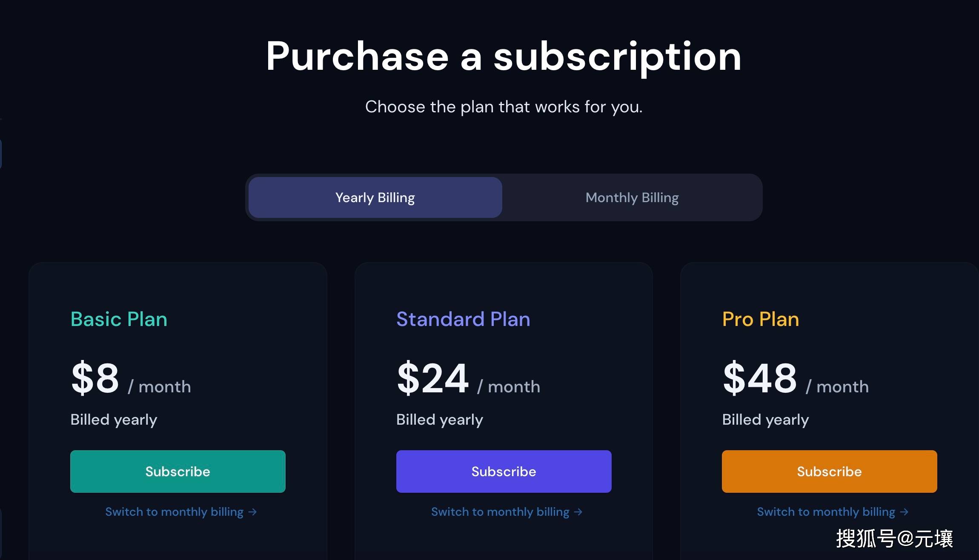Viewport: 979px width, 560px height.
Task: Click 'Billed yearly' text under Standard Plan
Action: click(439, 420)
